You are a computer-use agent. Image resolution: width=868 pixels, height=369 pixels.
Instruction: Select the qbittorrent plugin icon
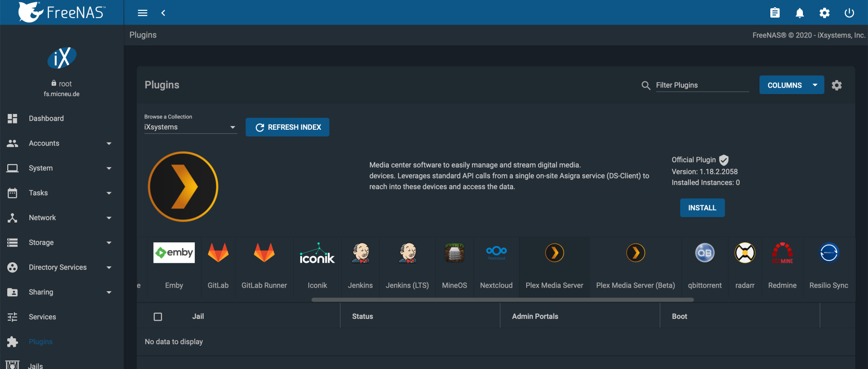pyautogui.click(x=705, y=253)
